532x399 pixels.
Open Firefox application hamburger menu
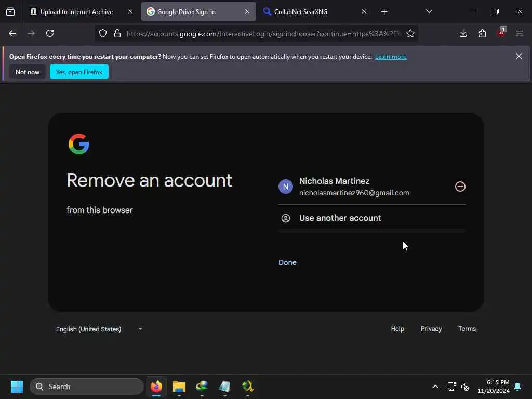pyautogui.click(x=520, y=33)
